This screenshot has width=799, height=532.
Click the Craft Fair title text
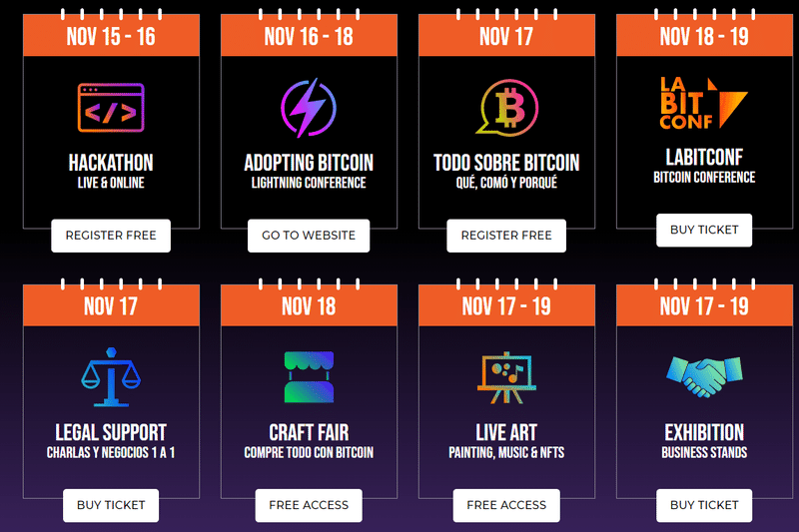click(x=309, y=433)
